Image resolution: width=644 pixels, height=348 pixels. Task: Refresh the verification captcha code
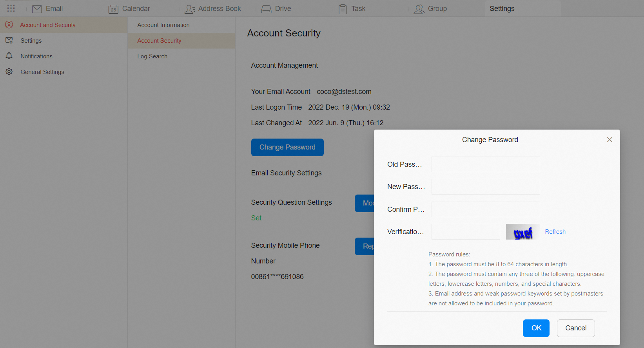click(x=555, y=232)
